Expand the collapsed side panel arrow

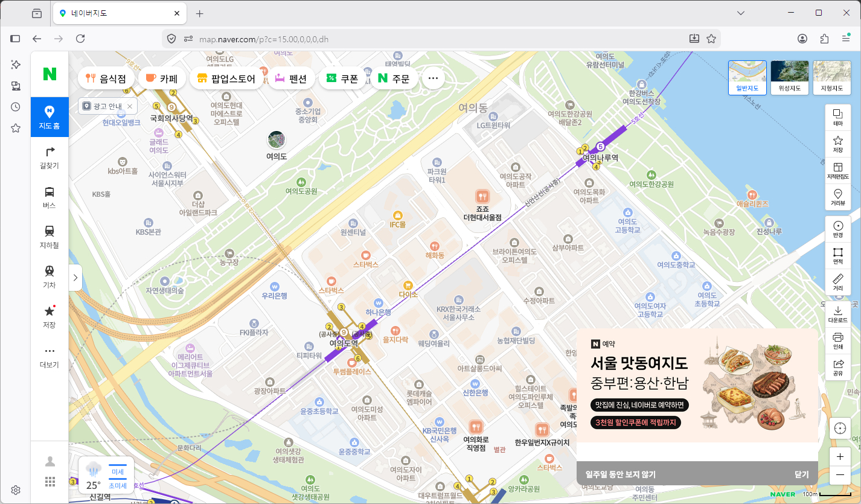click(75, 278)
